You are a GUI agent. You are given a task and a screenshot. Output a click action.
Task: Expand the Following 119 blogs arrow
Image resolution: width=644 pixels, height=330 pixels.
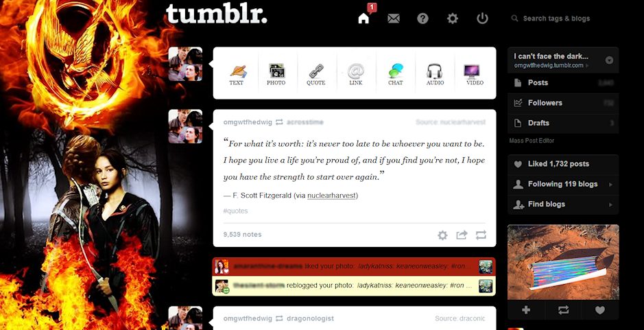[611, 185]
